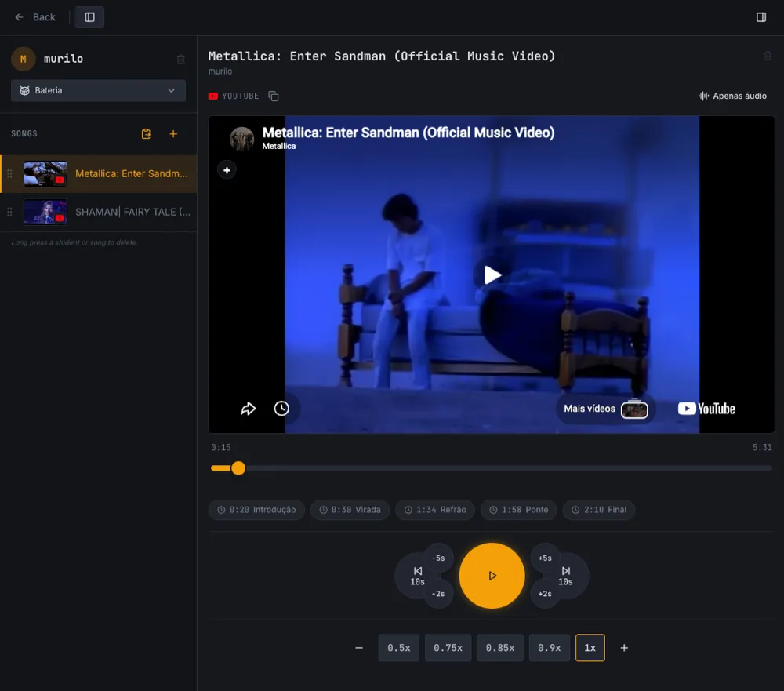Delete song using trash icon beside title
The height and width of the screenshot is (691, 784).
point(767,56)
